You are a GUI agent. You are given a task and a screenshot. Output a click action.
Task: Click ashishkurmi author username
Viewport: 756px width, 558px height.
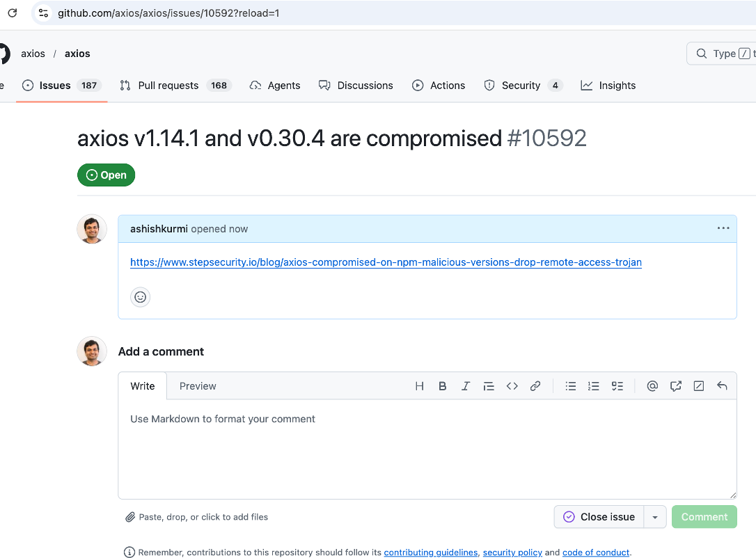click(x=159, y=229)
